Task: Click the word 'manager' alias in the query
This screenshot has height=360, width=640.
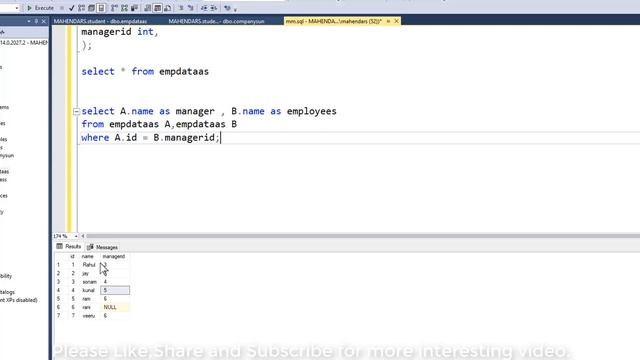Action: pyautogui.click(x=195, y=111)
